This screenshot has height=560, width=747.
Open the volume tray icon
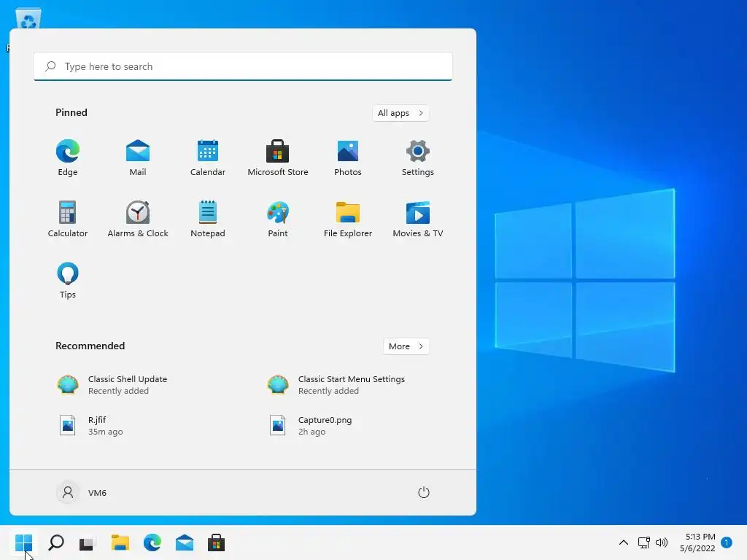coord(662,542)
